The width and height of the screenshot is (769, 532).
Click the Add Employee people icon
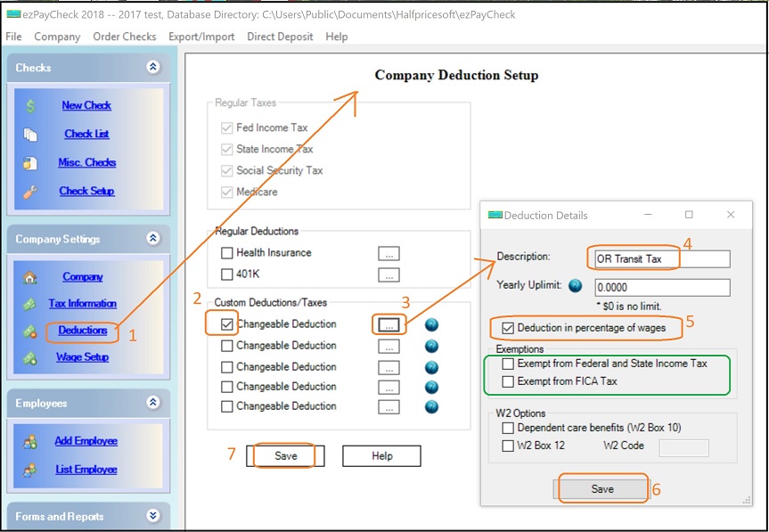[30, 441]
